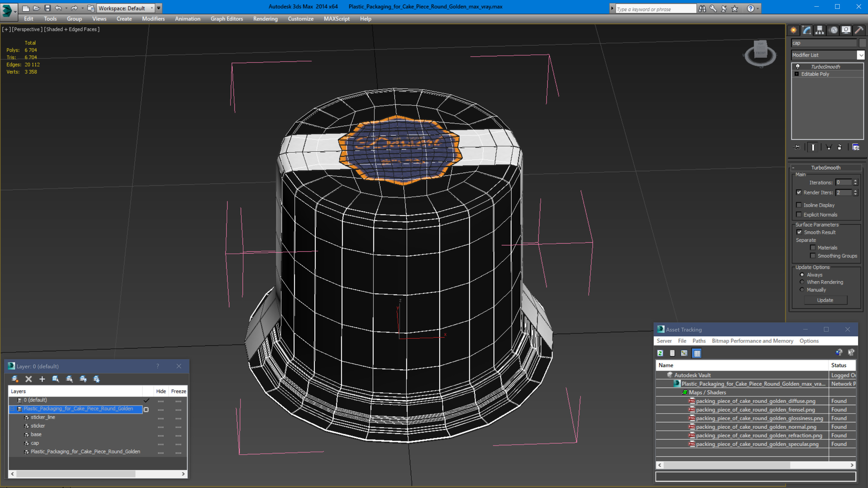Expand the Editable Poly stack entry
This screenshot has height=488, width=868.
797,74
